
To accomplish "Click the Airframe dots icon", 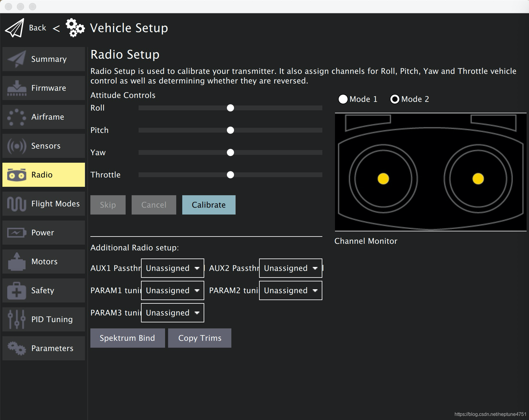I will click(17, 117).
